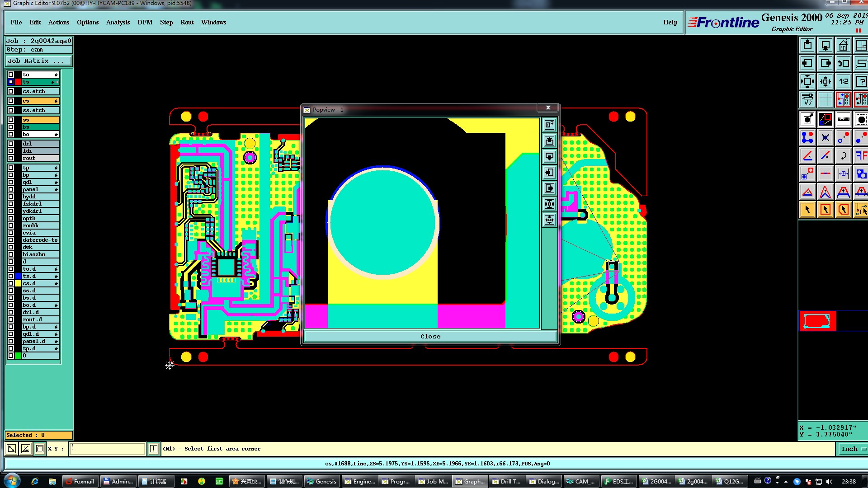This screenshot has height=488, width=868.
Task: Click the grid display icon
Action: click(826, 99)
